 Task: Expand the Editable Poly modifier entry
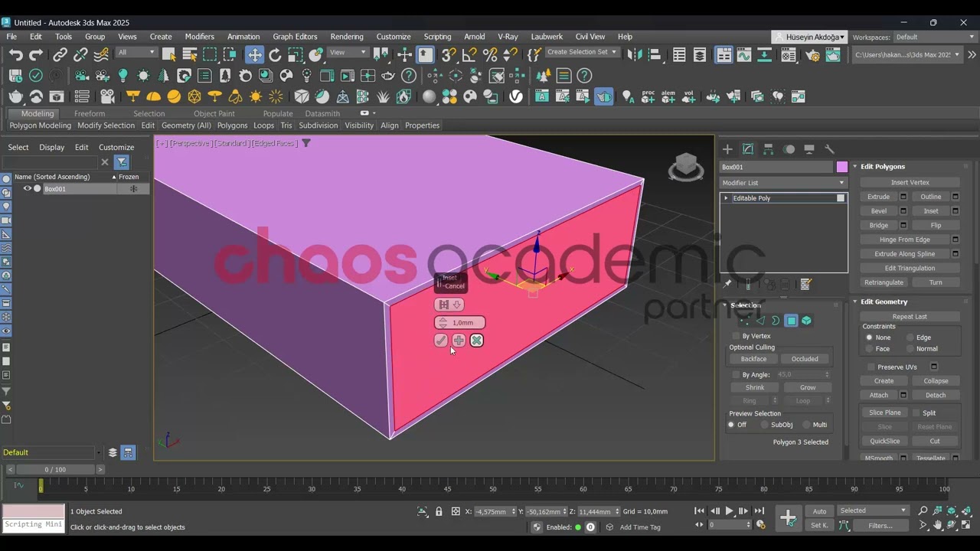pos(727,198)
